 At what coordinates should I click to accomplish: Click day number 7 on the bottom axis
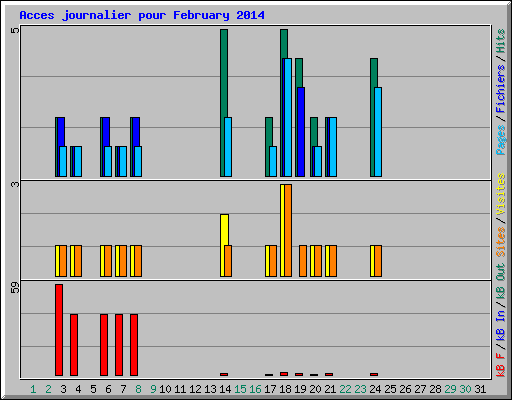click(x=123, y=389)
